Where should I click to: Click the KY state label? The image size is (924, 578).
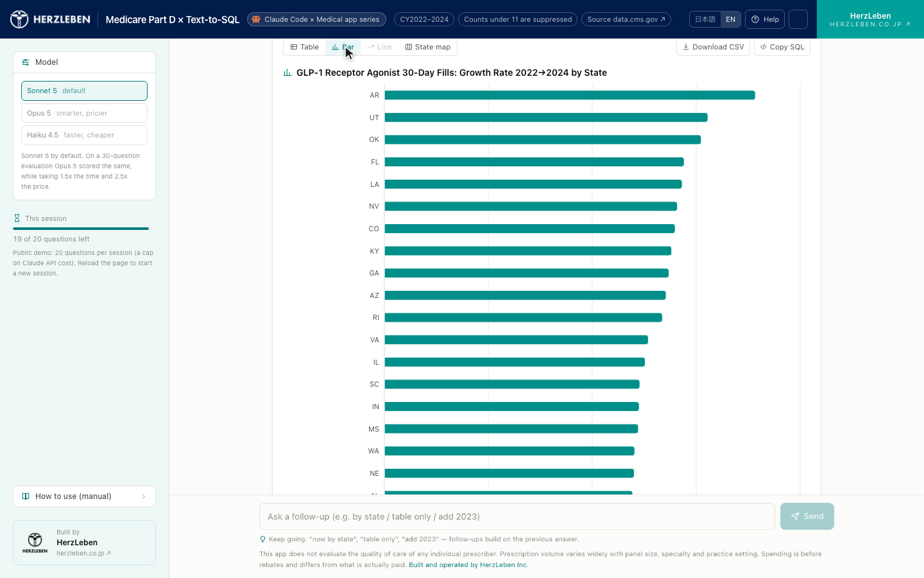click(x=375, y=251)
